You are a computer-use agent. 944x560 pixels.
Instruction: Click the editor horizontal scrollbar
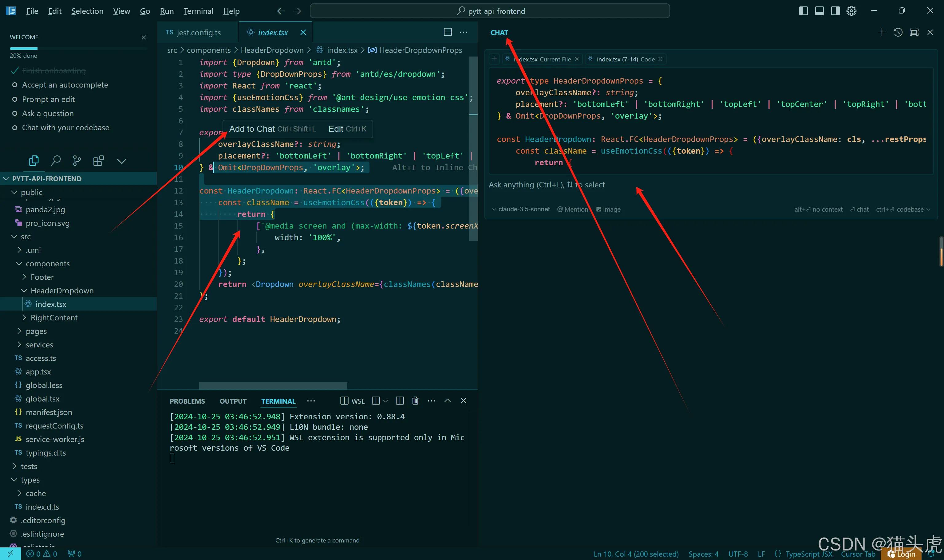point(273,386)
